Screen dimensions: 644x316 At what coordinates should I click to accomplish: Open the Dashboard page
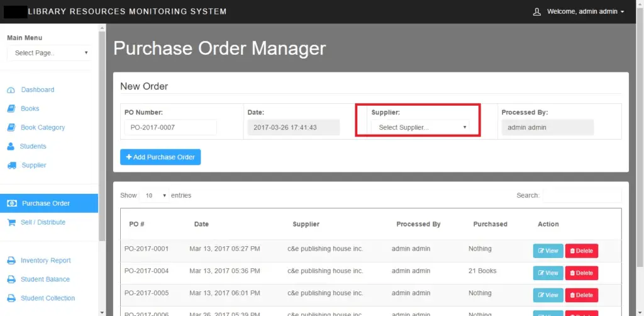pyautogui.click(x=38, y=89)
